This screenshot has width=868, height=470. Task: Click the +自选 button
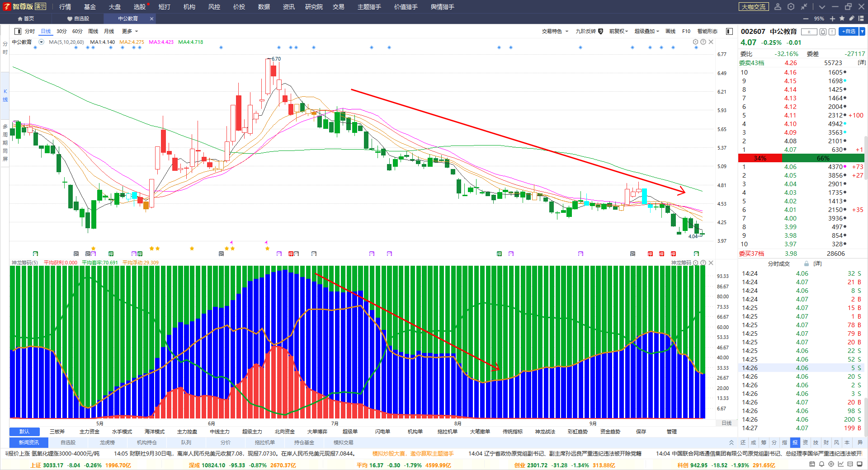pyautogui.click(x=849, y=31)
